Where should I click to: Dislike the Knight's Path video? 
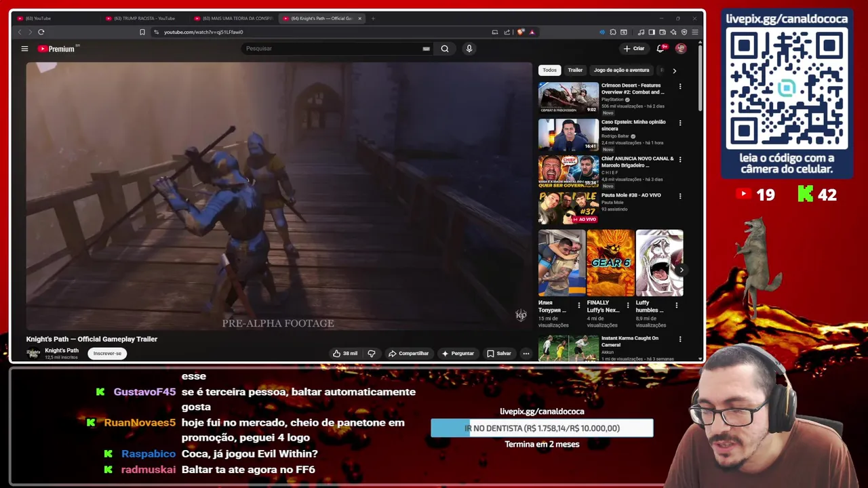pyautogui.click(x=371, y=353)
